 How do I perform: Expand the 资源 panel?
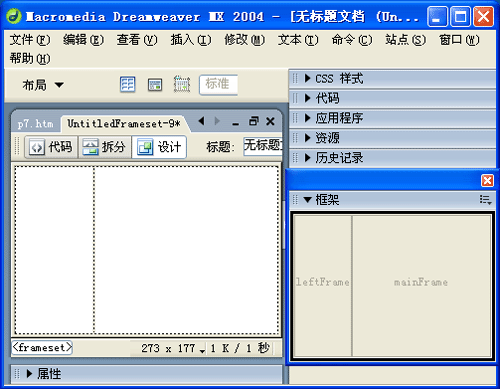pos(308,138)
